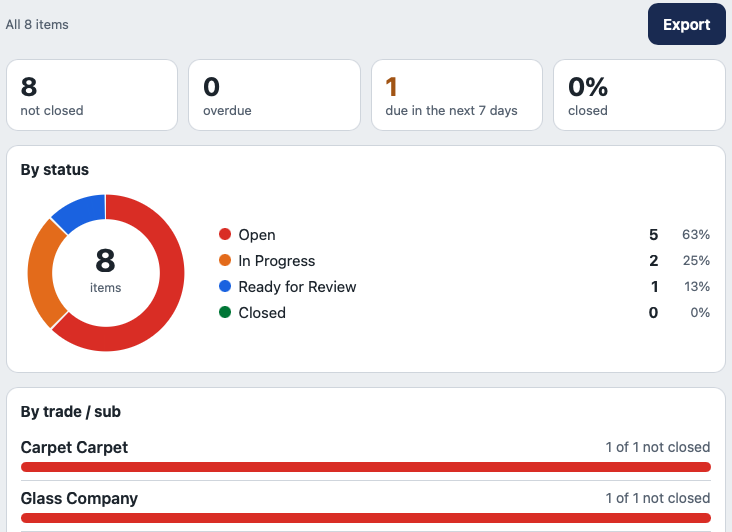Select the Closed status label

pyautogui.click(x=262, y=313)
